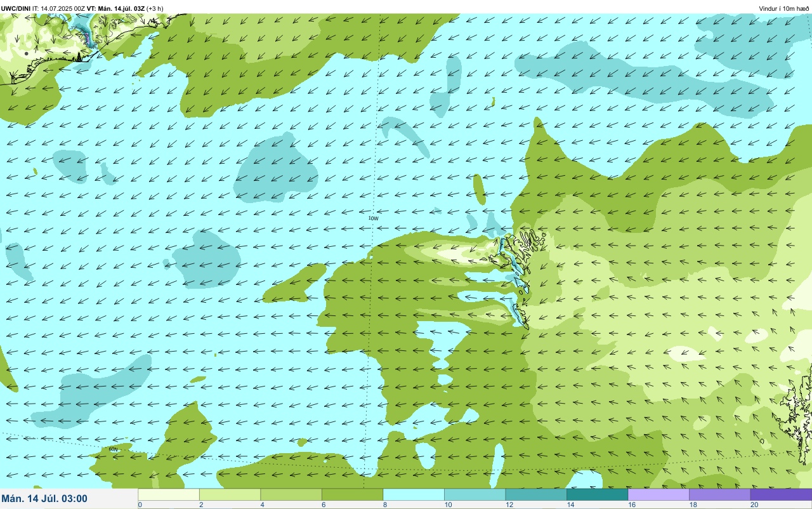Click the legend value "8" label

(x=385, y=505)
